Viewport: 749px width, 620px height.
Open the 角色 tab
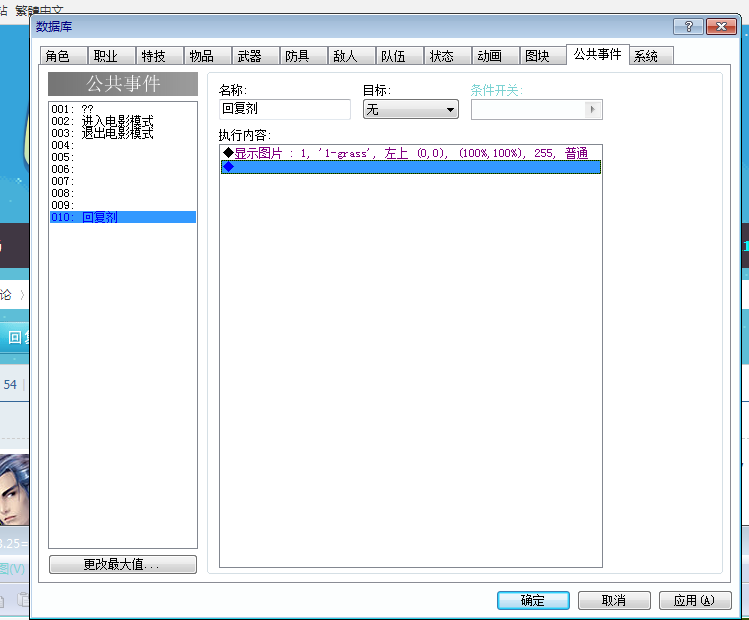tap(64, 56)
